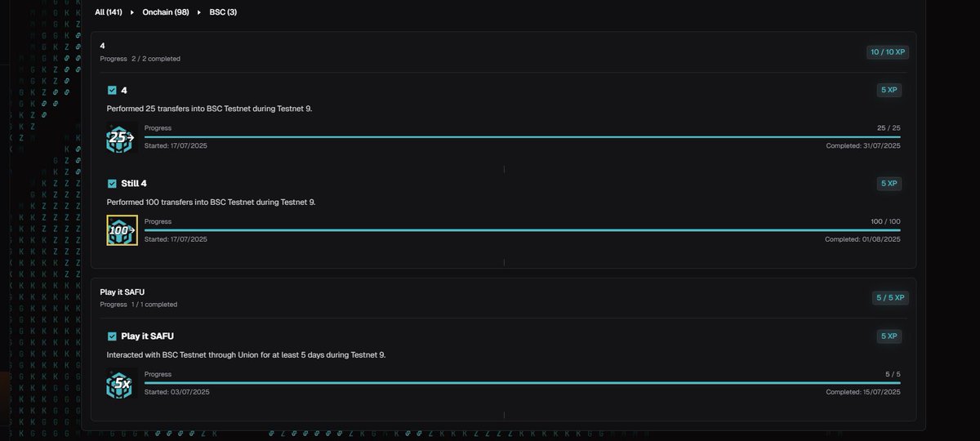Toggle the 'Play it SAFU' achievement checkbox
Image resolution: width=980 pixels, height=441 pixels.
tap(112, 336)
